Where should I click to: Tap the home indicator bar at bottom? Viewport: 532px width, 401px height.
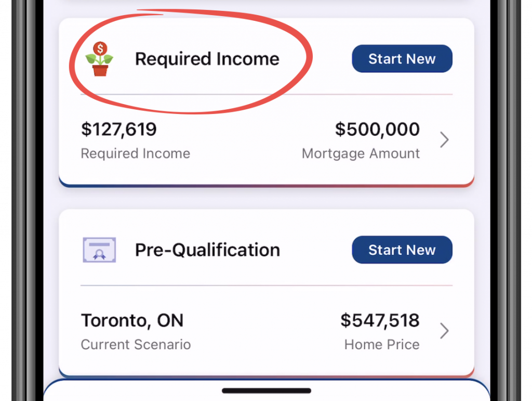coord(267,391)
